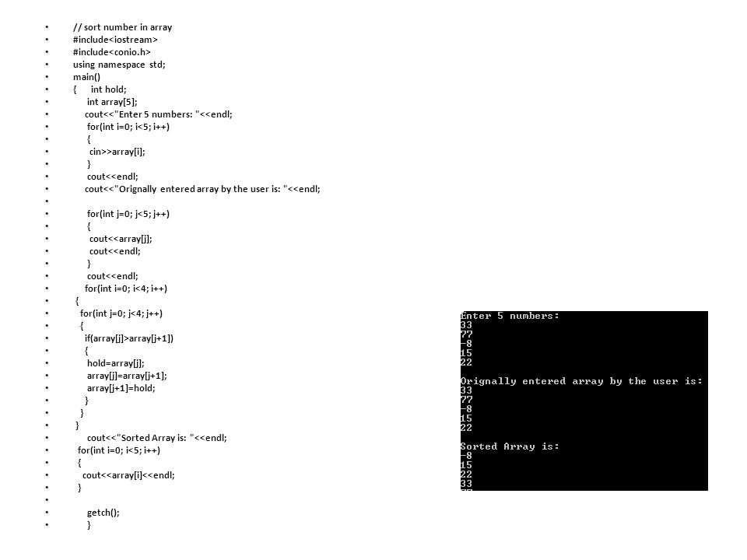This screenshot has height=560, width=747.
Task: Click the bullet beside 'int hold;' line
Action: point(47,89)
